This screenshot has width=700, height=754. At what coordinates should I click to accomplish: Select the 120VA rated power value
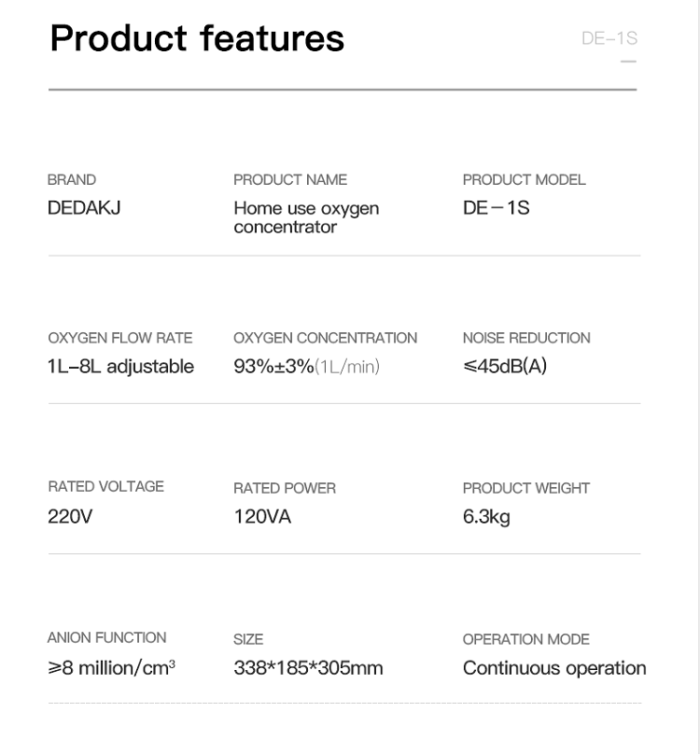[262, 516]
